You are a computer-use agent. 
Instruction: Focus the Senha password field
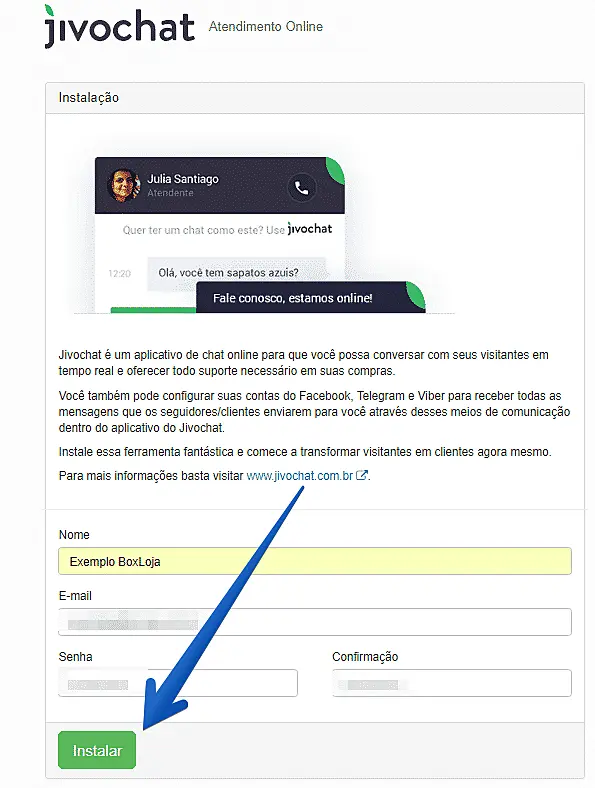pos(178,682)
